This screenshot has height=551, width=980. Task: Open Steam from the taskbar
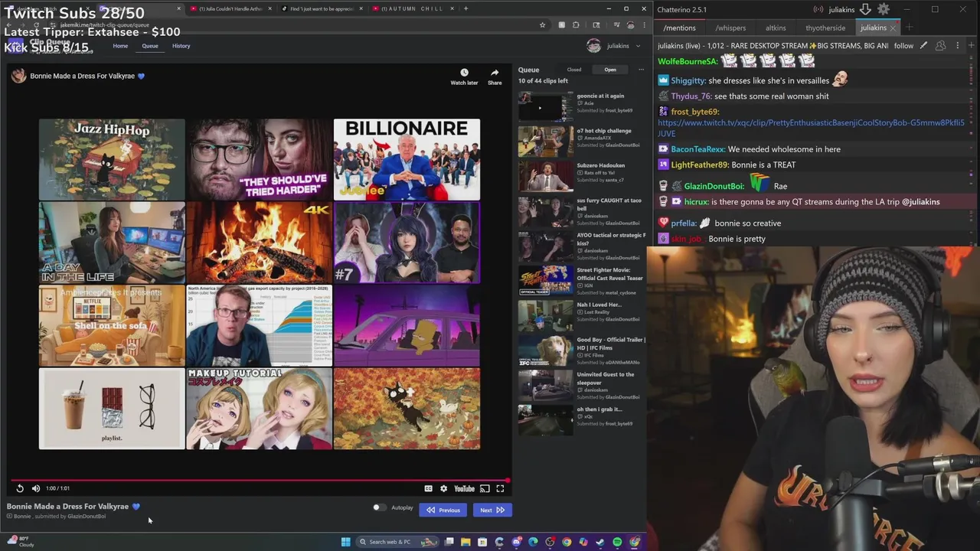[600, 542]
